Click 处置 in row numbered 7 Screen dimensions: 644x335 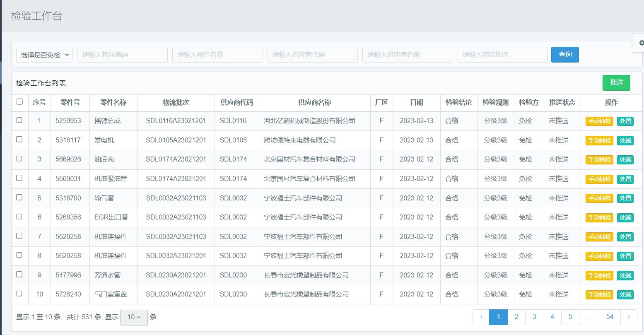pyautogui.click(x=625, y=237)
